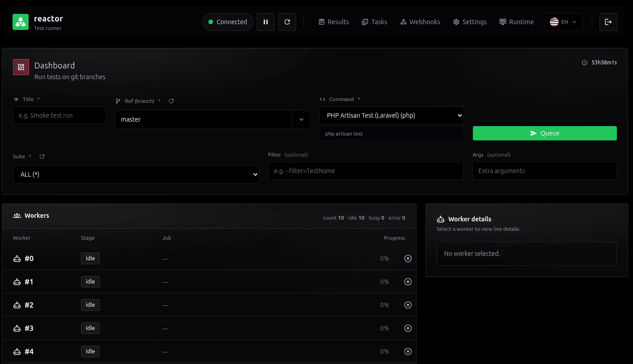The image size is (633, 364).
Task: Stop worker #1 with the stop icon
Action: (408, 282)
